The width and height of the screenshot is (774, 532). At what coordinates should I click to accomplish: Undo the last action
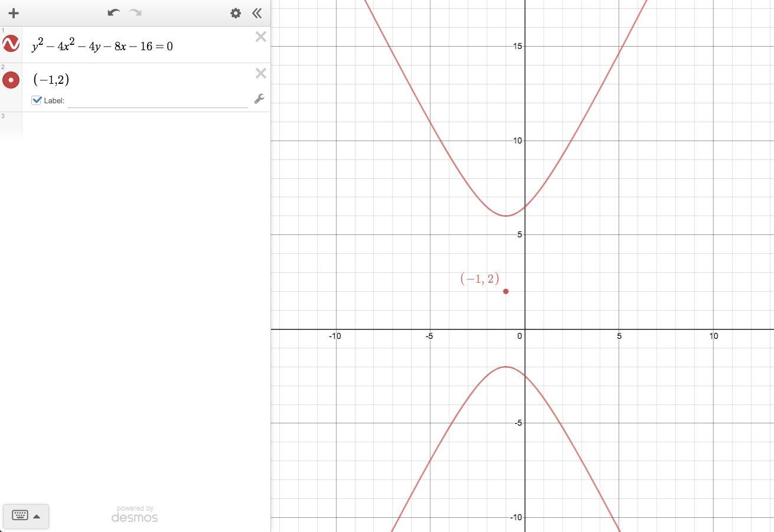tap(114, 12)
